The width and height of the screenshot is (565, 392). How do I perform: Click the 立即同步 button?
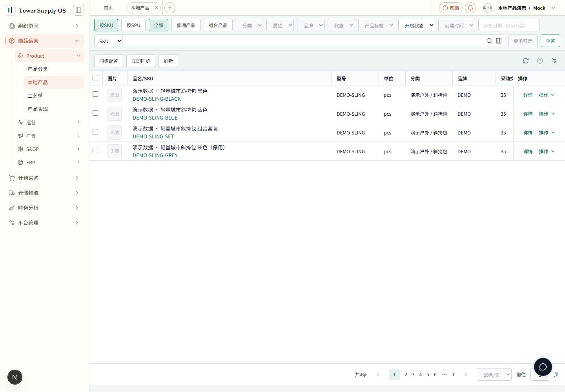[141, 61]
